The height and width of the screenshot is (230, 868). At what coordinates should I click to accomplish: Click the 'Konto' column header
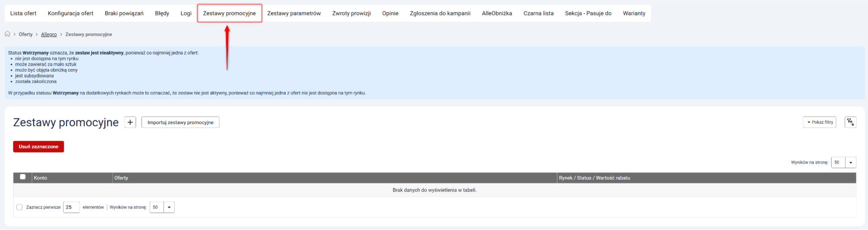[40, 178]
